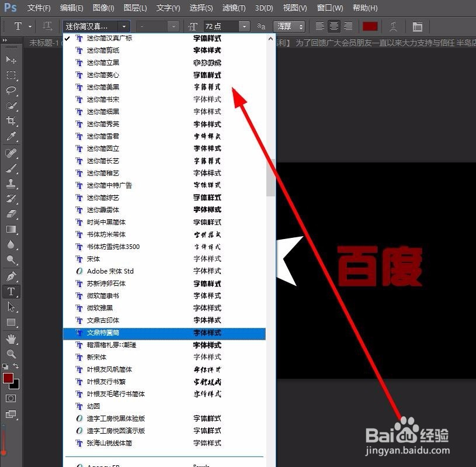
Task: Click the text color swatch
Action: click(370, 26)
